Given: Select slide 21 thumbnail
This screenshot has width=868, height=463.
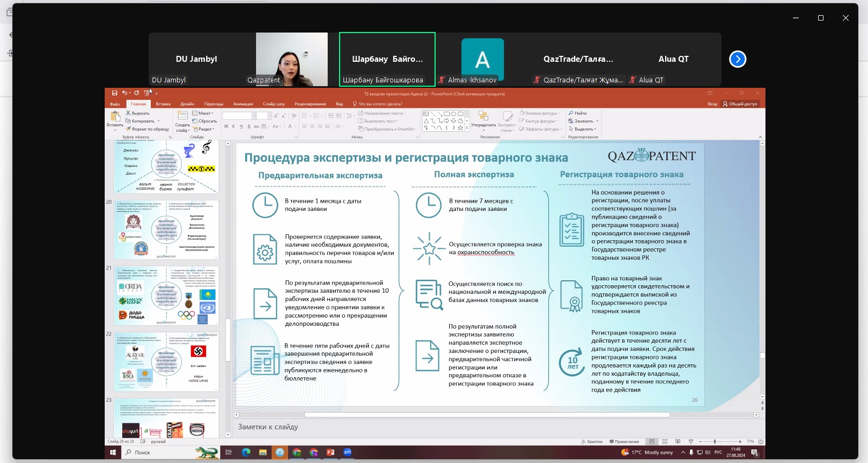Looking at the screenshot, I should point(166,296).
